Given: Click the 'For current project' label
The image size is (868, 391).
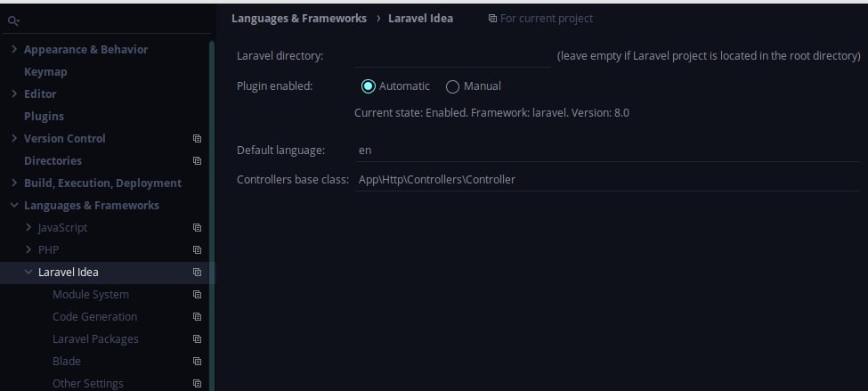Looking at the screenshot, I should tap(547, 19).
